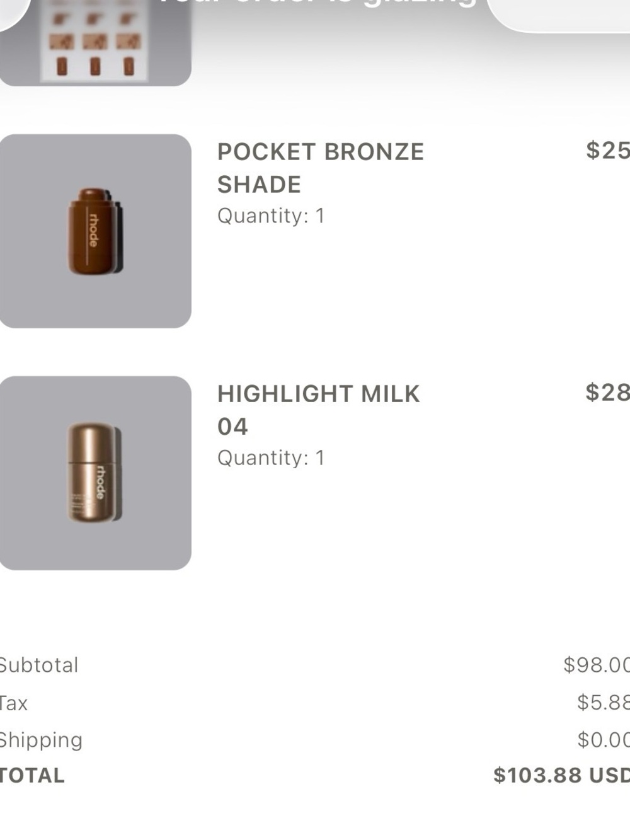
Task: Tap the Tax label
Action: coord(14,703)
